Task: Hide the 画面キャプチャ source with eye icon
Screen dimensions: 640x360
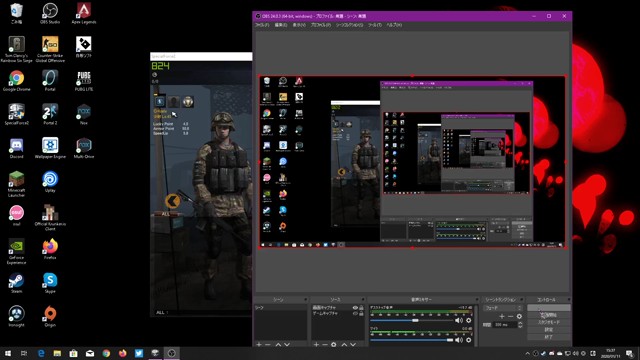Action: pos(355,308)
